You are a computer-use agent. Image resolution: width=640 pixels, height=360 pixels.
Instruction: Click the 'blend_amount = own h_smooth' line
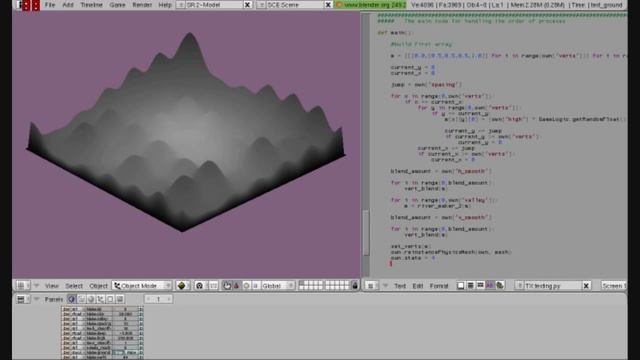tap(441, 171)
